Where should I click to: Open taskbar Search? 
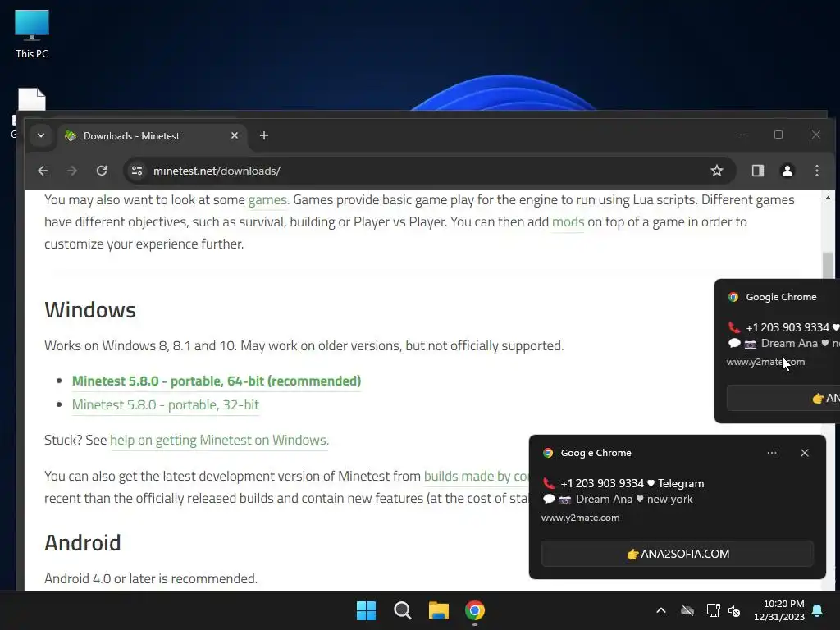(x=402, y=610)
